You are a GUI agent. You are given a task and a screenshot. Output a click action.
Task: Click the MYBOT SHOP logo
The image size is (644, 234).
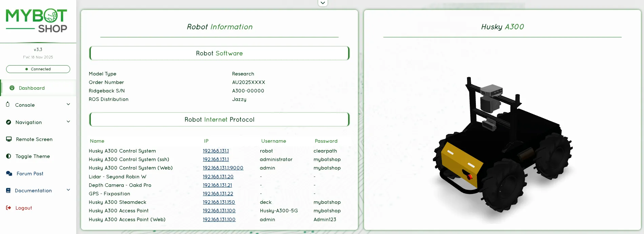coord(37,21)
